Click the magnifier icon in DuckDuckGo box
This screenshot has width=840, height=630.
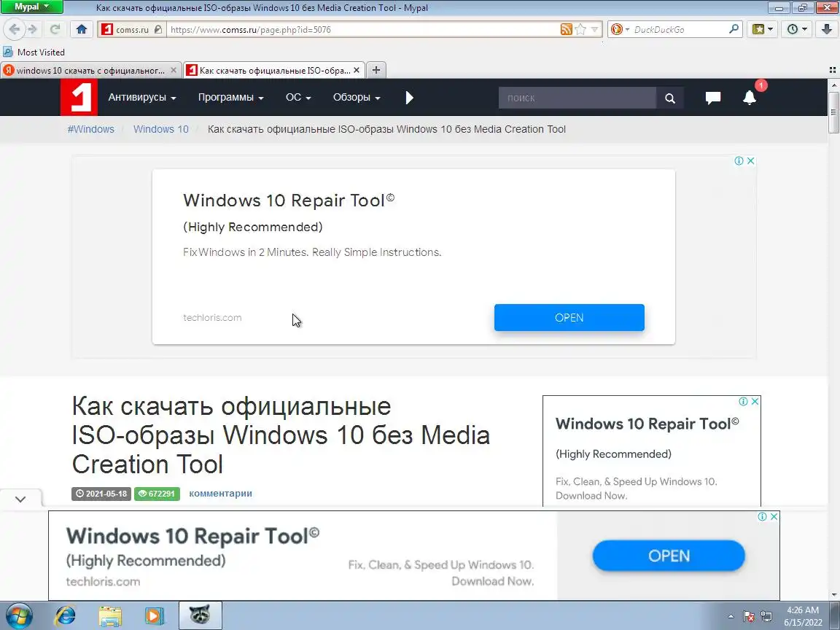pos(734,29)
